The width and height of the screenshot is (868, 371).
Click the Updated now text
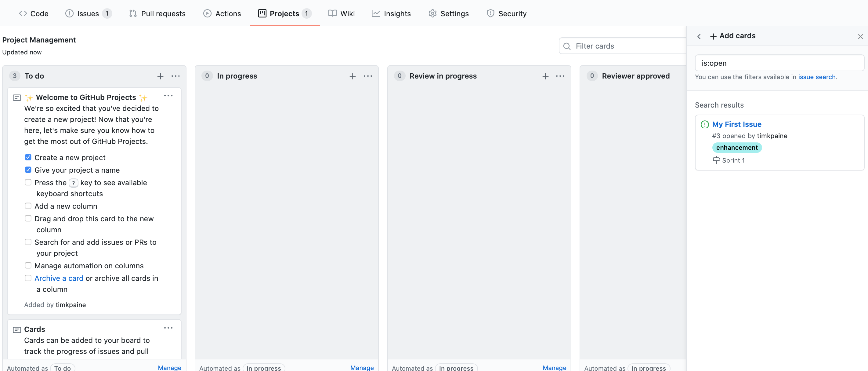click(22, 52)
